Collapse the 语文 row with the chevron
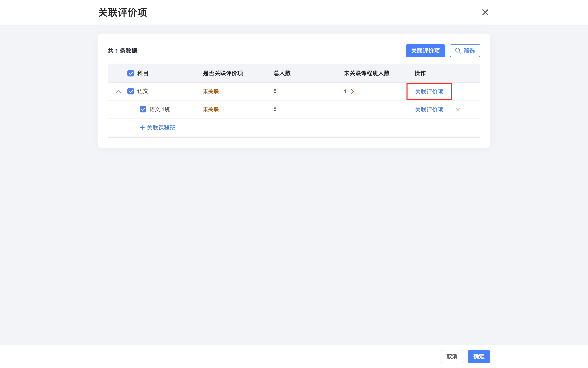 click(x=118, y=92)
